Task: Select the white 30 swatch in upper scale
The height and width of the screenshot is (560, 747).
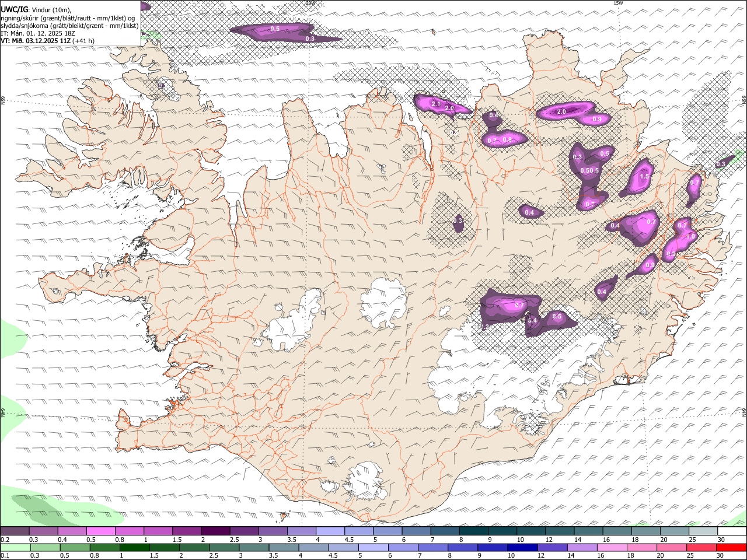Action: click(732, 531)
